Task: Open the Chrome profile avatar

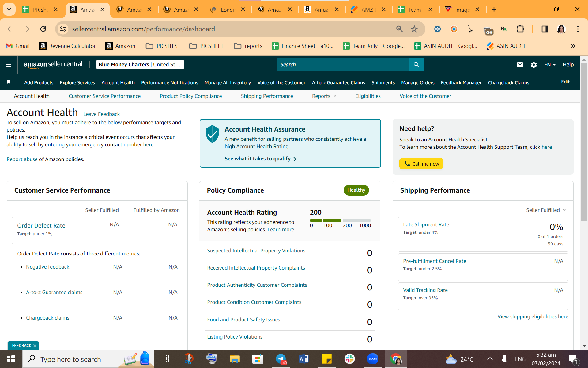Action: tap(561, 29)
